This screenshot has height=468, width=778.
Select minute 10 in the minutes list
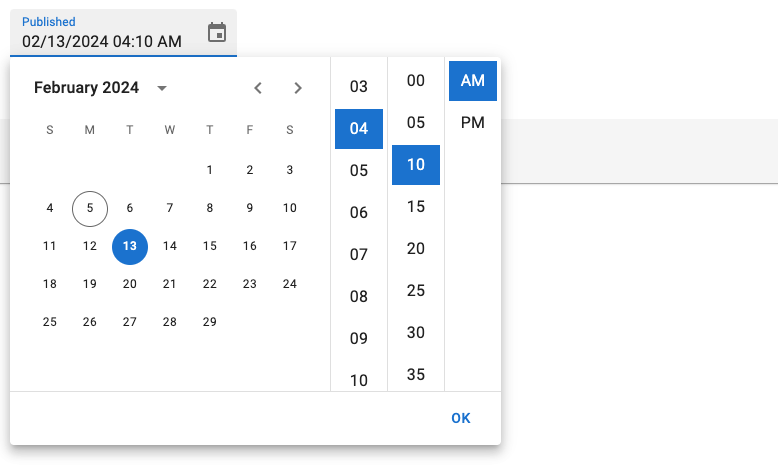coord(416,165)
